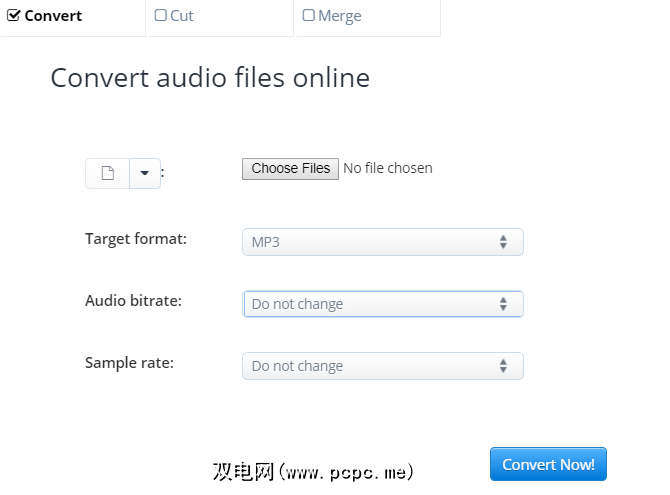This screenshot has height=495, width=670.
Task: Open the Target format MP3 dropdown
Action: pos(382,242)
